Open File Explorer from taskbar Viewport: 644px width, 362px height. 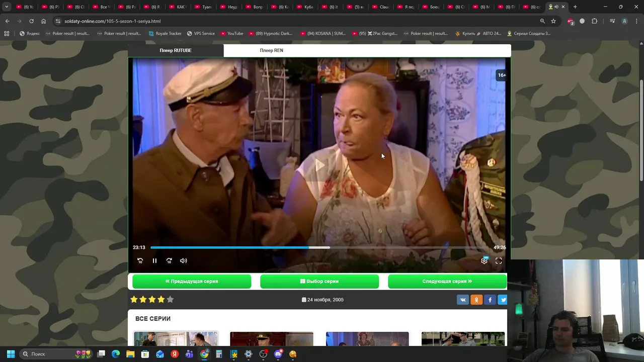pos(130,354)
